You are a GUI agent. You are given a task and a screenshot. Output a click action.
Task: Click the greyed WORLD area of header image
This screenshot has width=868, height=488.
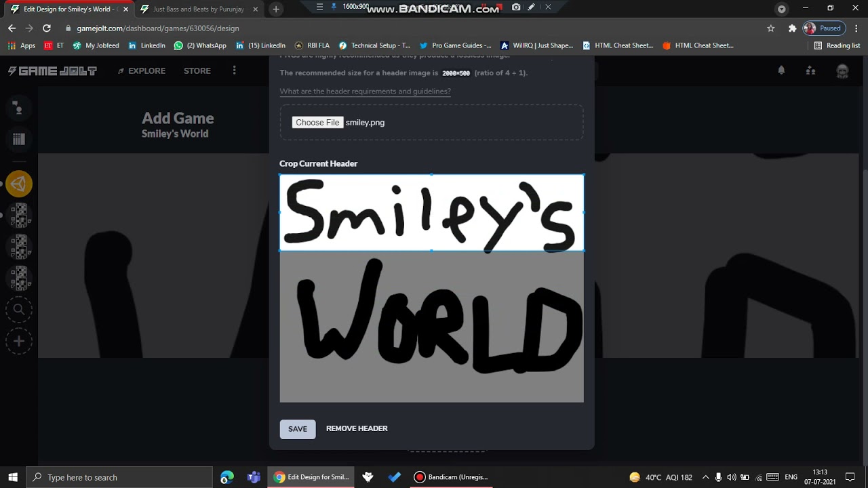(x=431, y=327)
